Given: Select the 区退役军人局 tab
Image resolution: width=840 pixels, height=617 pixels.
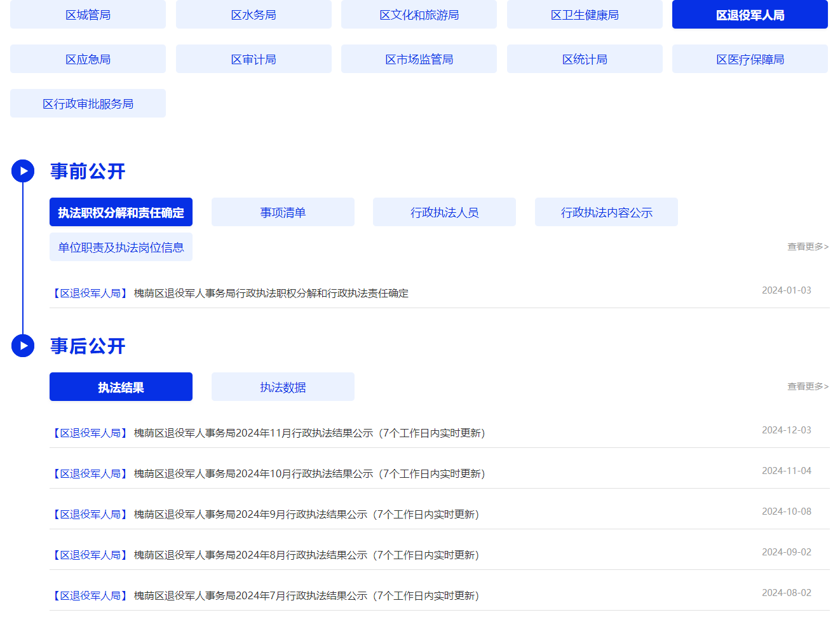Looking at the screenshot, I should 750,15.
